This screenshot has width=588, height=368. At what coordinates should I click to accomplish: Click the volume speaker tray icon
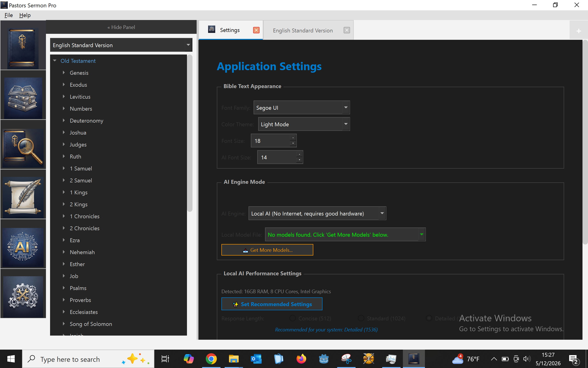pyautogui.click(x=527, y=359)
